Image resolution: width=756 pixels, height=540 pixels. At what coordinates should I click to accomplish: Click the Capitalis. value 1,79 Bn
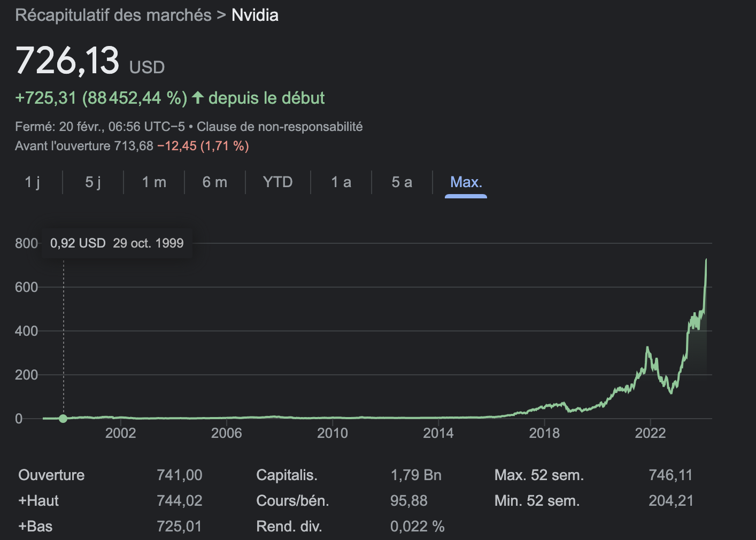(416, 475)
